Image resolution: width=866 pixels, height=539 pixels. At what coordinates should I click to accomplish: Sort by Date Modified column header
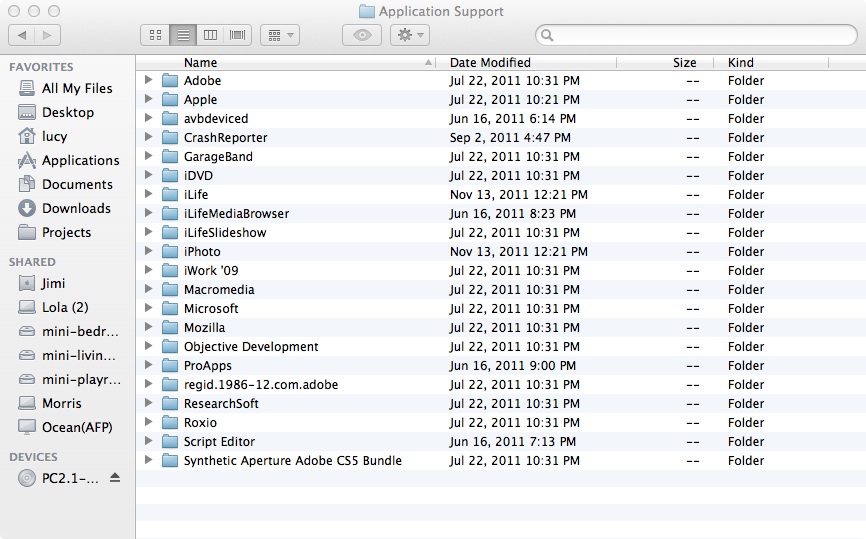[489, 62]
